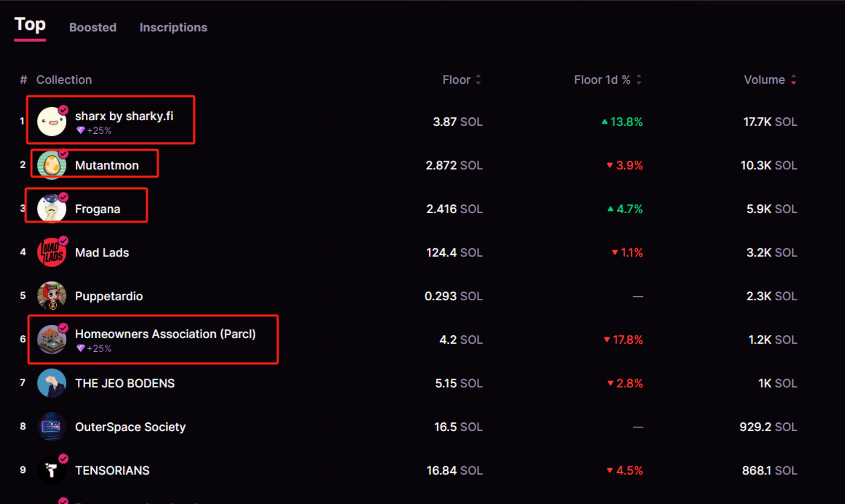The width and height of the screenshot is (845, 504).
Task: Click verified badge on Homeowners Association
Action: click(63, 327)
